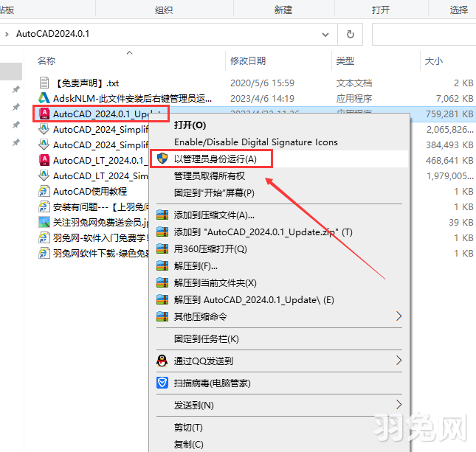This screenshot has width=476, height=452.
Task: Click the refresh icon beside the address bar
Action: tap(351, 34)
